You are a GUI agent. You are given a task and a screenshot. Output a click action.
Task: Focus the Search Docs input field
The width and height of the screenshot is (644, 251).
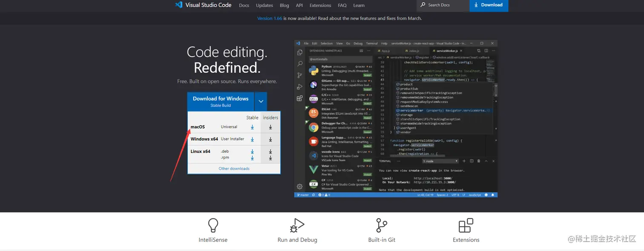443,5
